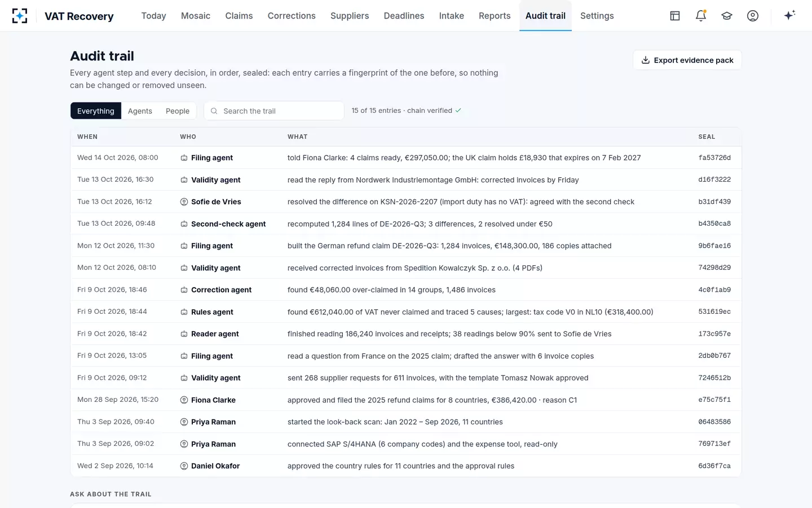Open the Corrections tab

pyautogui.click(x=292, y=16)
